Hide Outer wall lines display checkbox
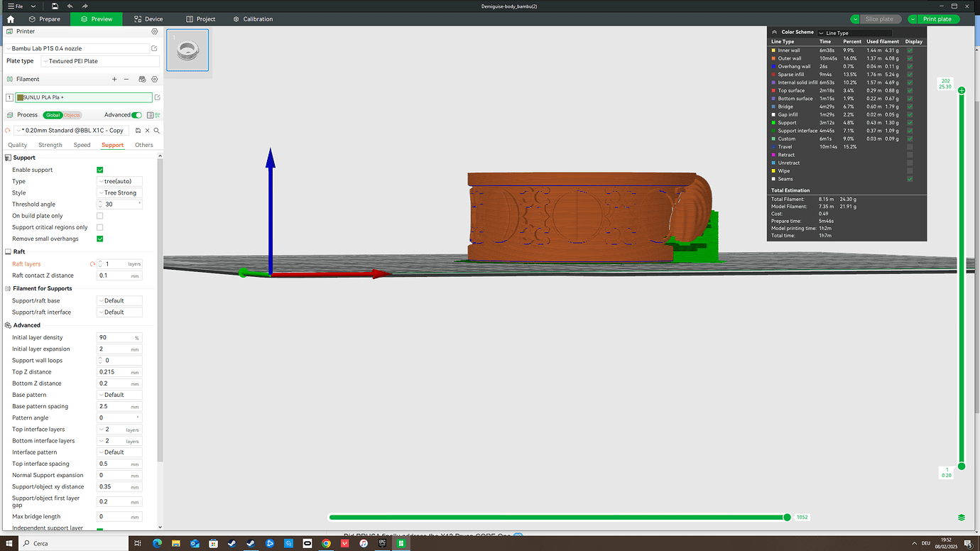980x551 pixels. coord(910,58)
